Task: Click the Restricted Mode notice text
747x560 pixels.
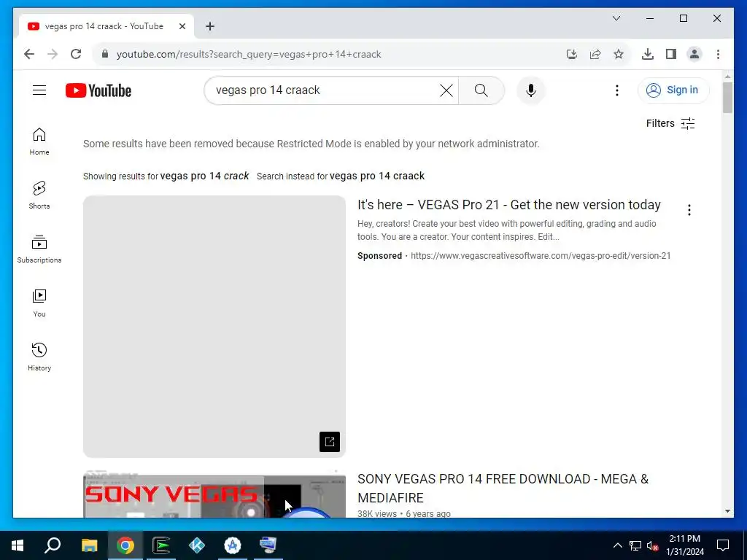Action: (x=311, y=144)
